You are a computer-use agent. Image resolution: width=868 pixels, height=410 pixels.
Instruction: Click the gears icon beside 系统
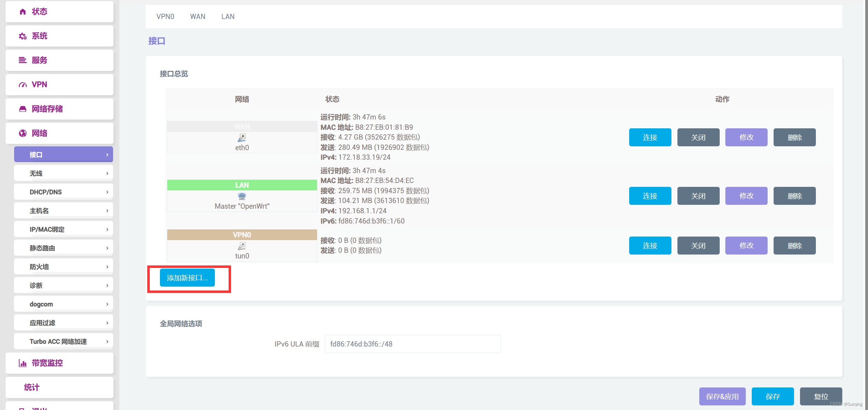pyautogui.click(x=23, y=36)
